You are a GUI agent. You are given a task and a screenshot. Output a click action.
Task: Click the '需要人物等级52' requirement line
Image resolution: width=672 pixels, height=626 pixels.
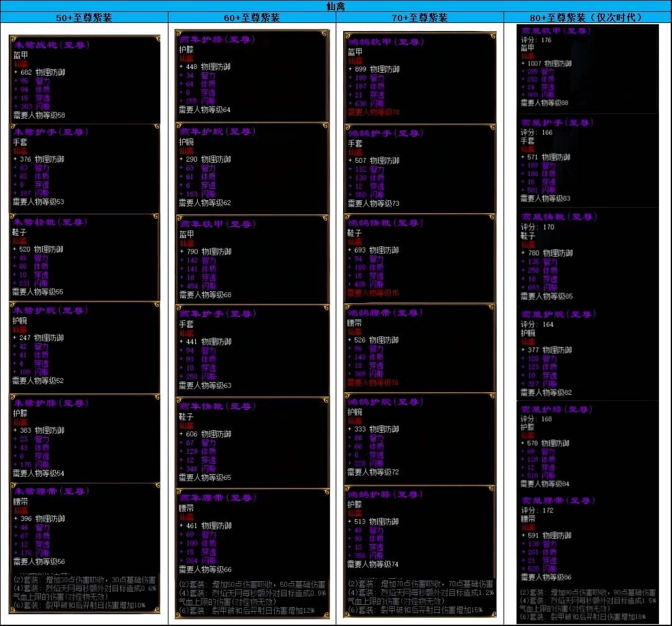point(38,380)
